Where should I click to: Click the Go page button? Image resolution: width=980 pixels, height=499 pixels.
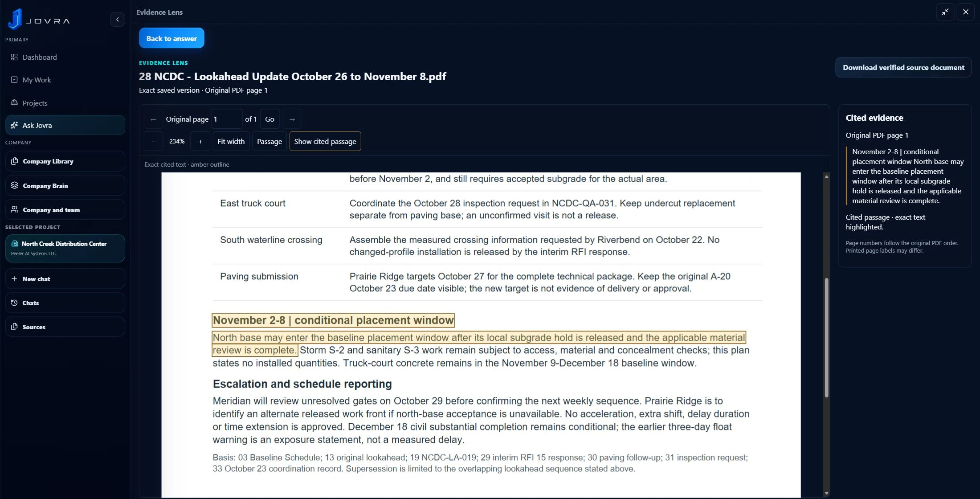coord(270,119)
